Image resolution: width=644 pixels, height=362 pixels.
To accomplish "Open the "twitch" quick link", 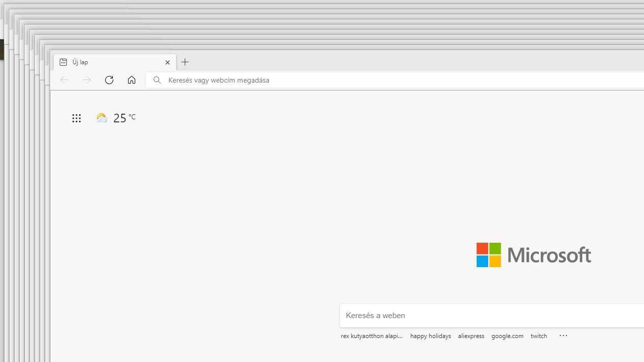I will pos(539,336).
